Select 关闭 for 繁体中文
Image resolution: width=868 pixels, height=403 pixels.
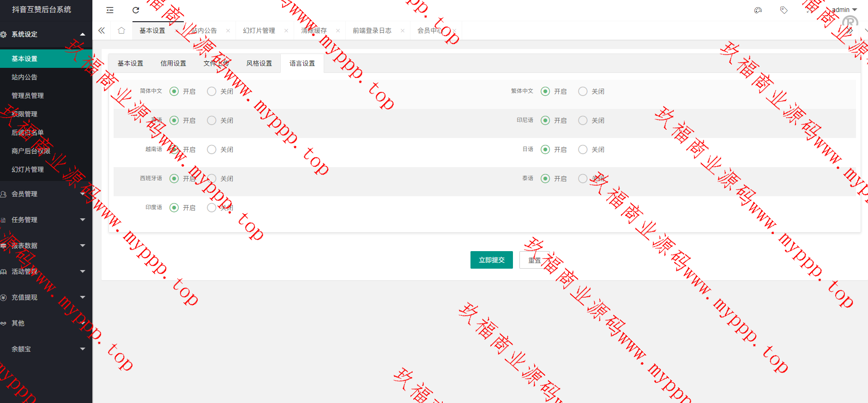[583, 91]
